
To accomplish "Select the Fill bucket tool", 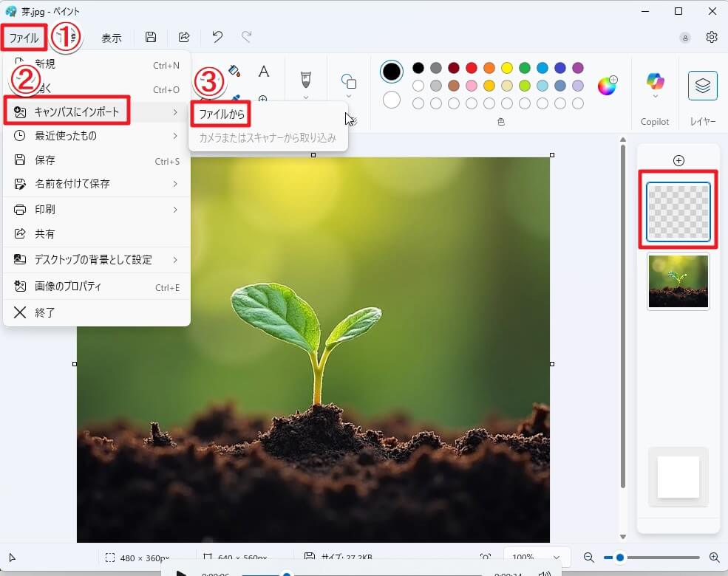I will pyautogui.click(x=234, y=70).
